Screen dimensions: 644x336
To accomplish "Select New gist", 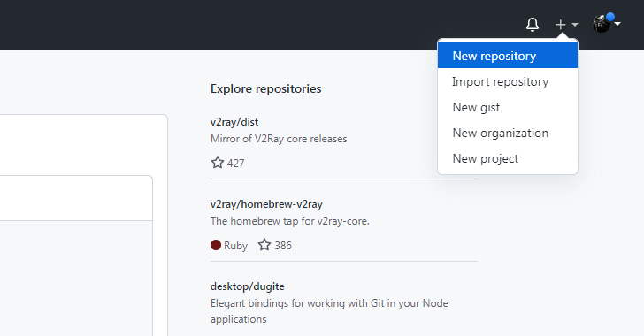I will coord(508,107).
